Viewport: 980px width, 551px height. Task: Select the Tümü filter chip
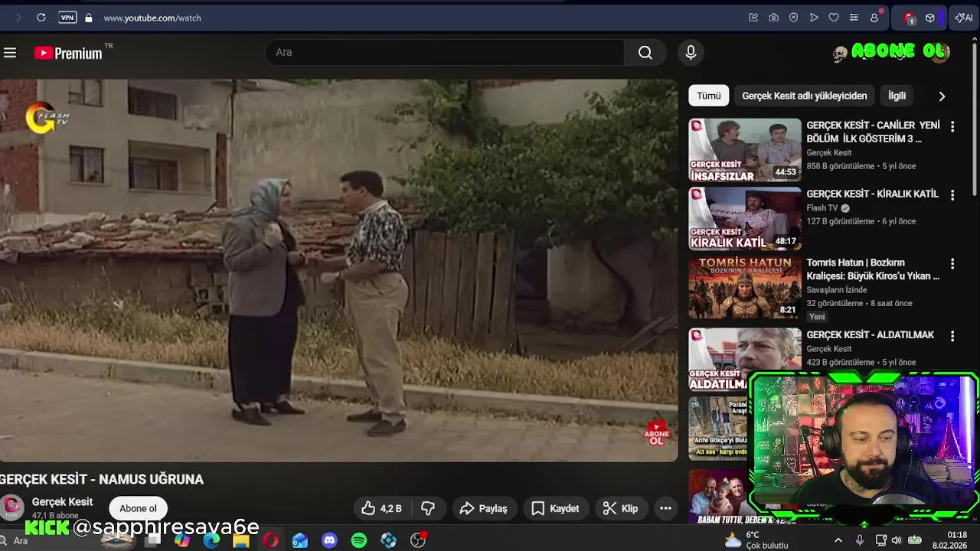click(x=708, y=96)
